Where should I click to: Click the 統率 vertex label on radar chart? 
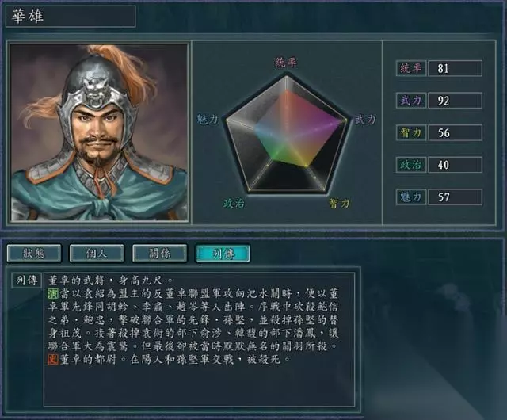(286, 62)
